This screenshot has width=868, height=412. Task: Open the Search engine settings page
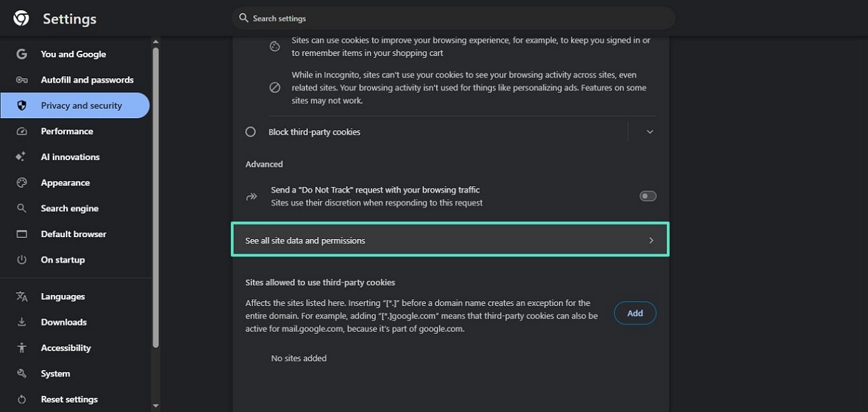click(69, 208)
